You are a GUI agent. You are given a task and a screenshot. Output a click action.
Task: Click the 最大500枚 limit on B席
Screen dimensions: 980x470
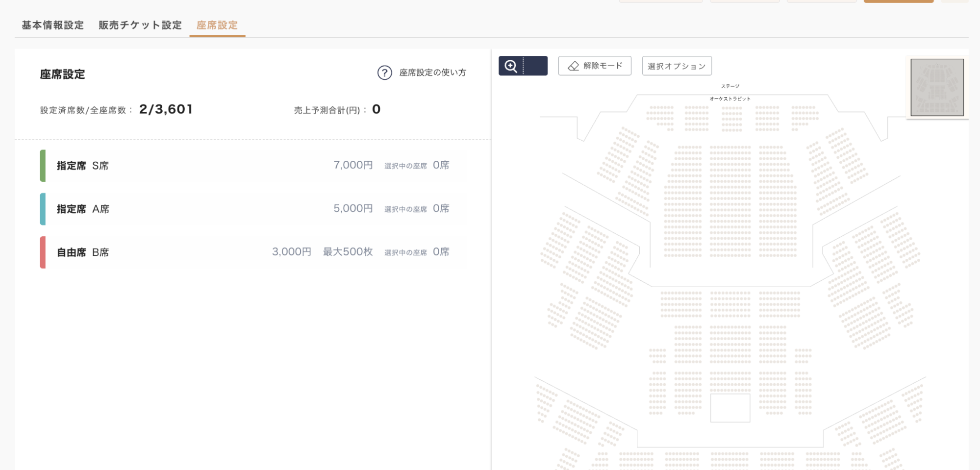click(x=348, y=252)
